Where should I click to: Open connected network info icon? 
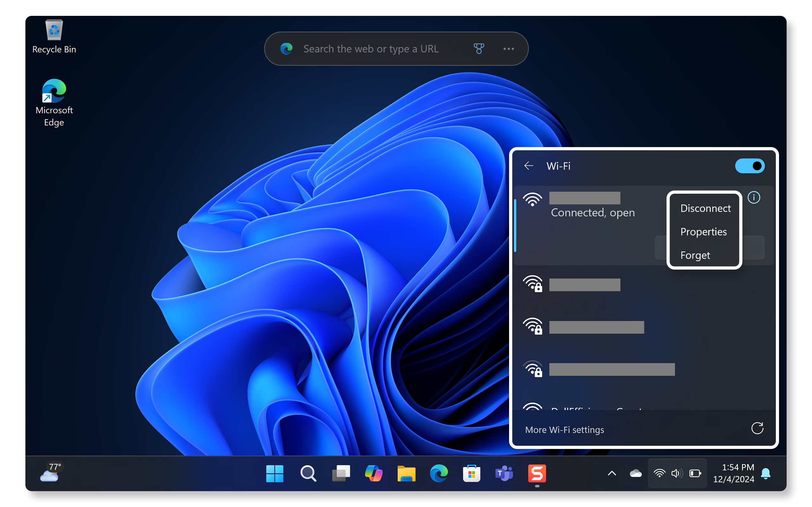coord(754,197)
